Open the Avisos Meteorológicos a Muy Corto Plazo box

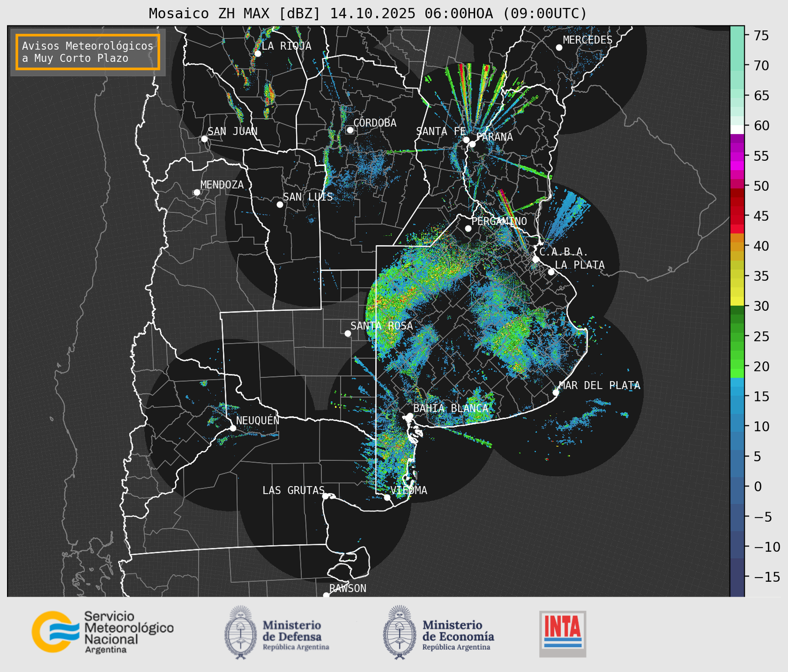pyautogui.click(x=88, y=52)
